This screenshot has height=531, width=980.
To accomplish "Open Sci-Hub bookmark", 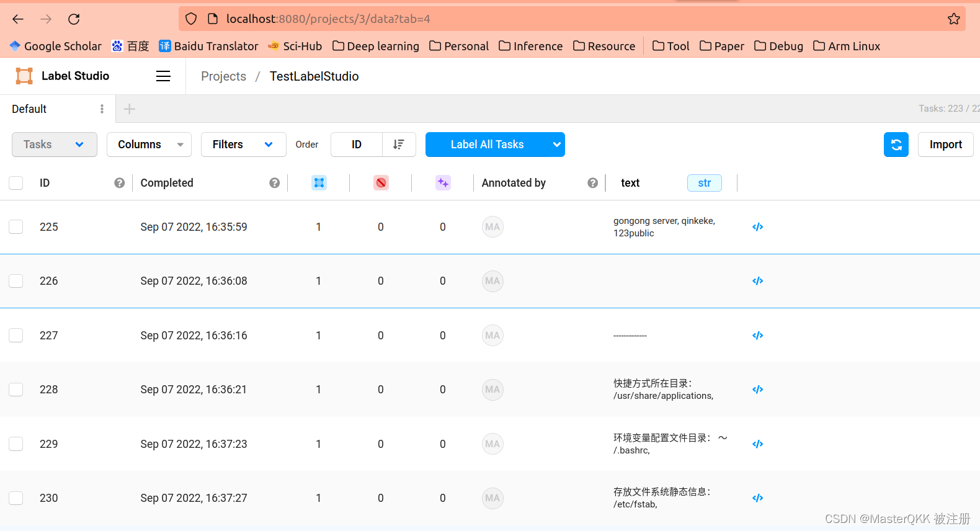I will tap(295, 46).
